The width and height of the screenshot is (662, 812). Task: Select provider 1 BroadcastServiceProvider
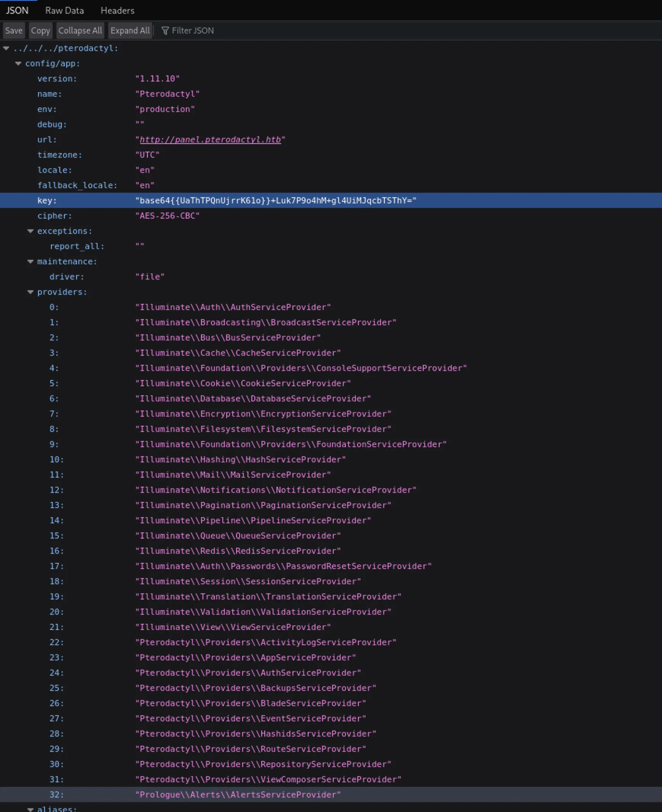[331, 323]
